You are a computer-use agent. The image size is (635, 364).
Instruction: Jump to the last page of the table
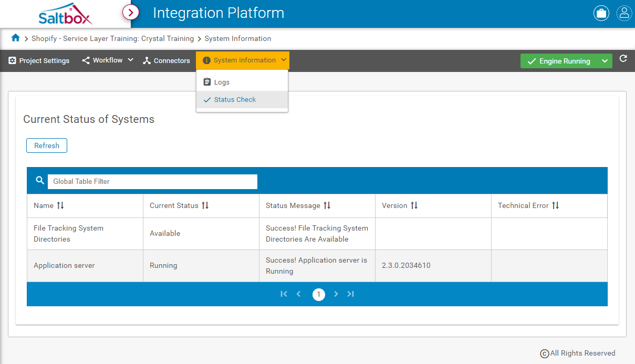(x=351, y=294)
